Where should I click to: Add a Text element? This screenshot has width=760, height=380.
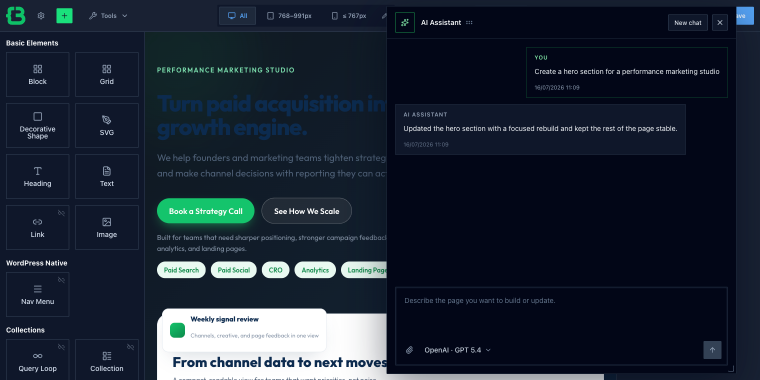coord(107,176)
